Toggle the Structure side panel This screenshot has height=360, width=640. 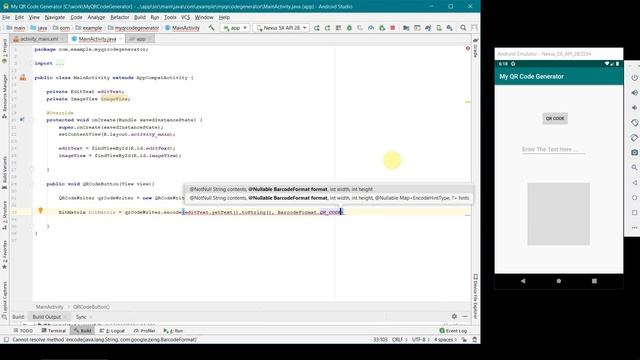[x=4, y=215]
